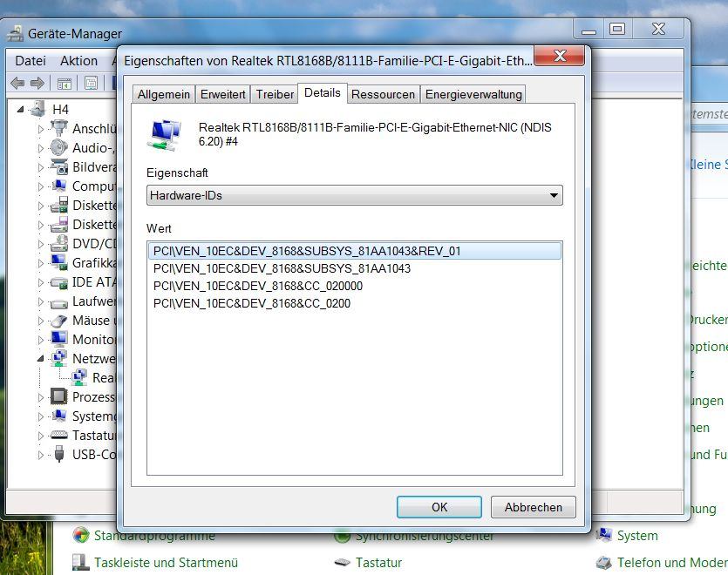The height and width of the screenshot is (575, 728).
Task: Expand the Grafikkarte node
Action: pyautogui.click(x=41, y=263)
